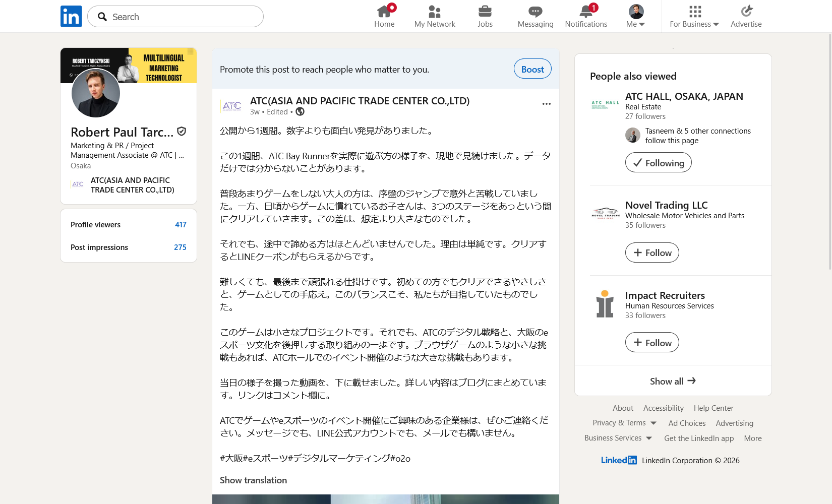Open Impact Recruiters logo
The height and width of the screenshot is (504, 832).
(x=605, y=303)
